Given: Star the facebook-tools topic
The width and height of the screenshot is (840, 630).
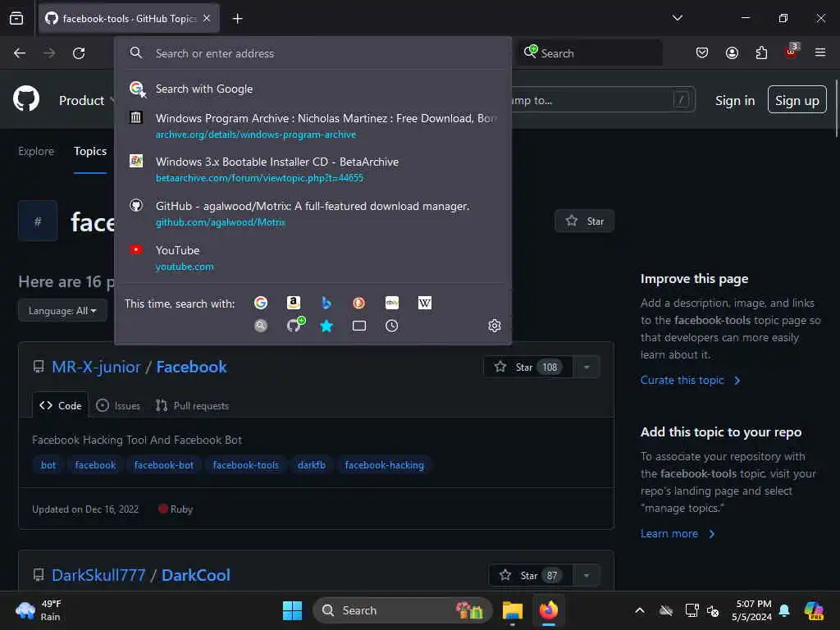Looking at the screenshot, I should 584,221.
